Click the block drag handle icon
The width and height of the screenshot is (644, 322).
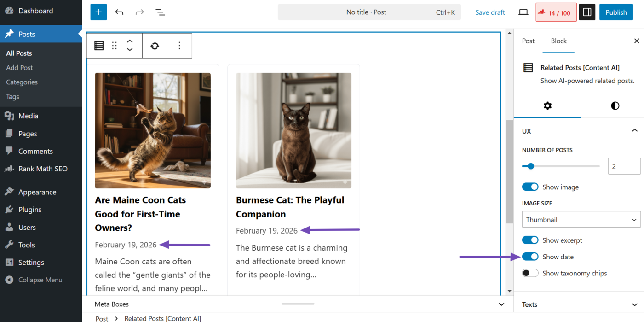point(115,46)
